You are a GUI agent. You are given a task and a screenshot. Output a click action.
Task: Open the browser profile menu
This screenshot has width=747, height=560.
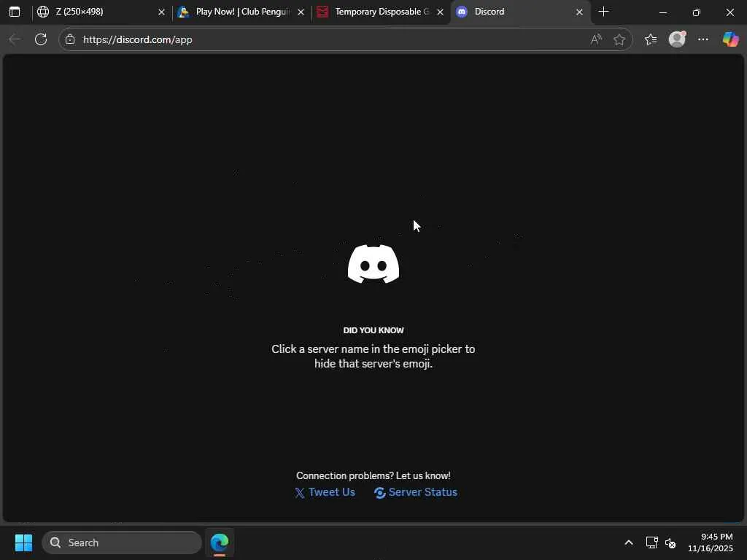(x=677, y=39)
